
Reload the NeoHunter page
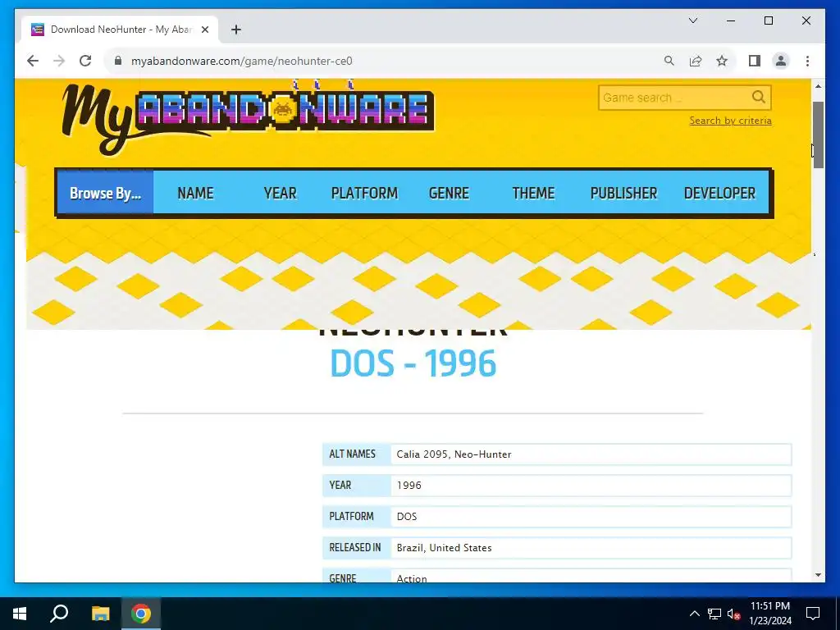click(85, 61)
